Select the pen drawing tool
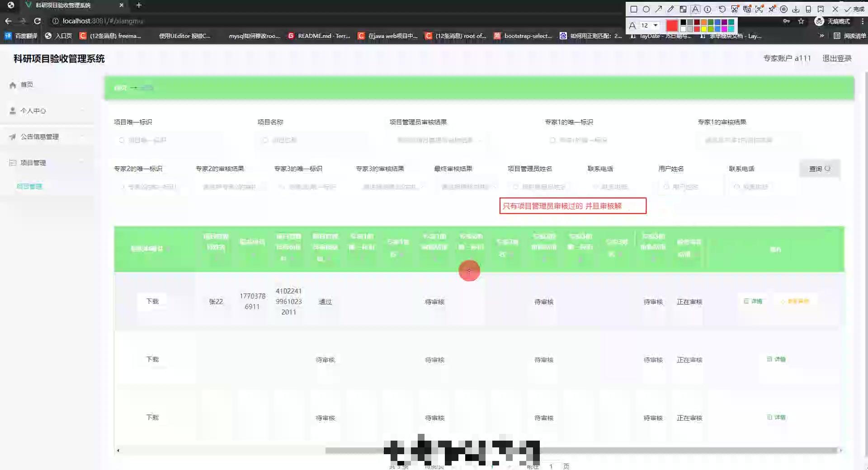Image resolution: width=868 pixels, height=470 pixels. pos(670,9)
